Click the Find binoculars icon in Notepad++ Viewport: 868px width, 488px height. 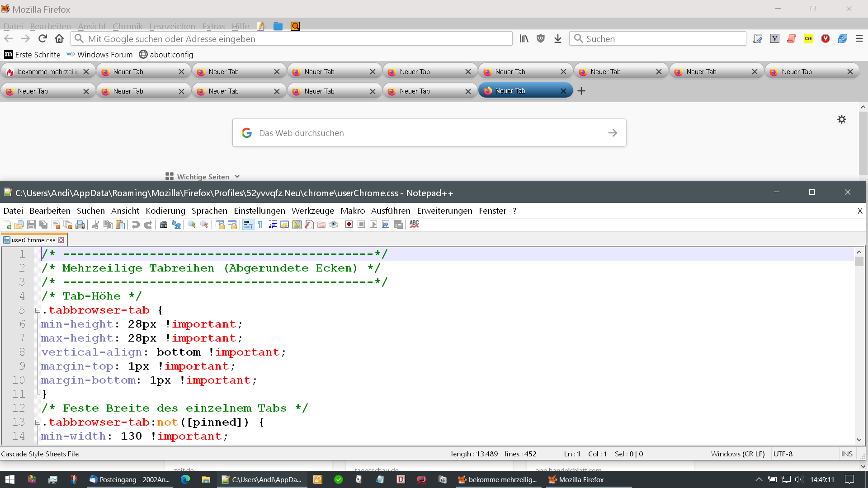click(x=164, y=225)
